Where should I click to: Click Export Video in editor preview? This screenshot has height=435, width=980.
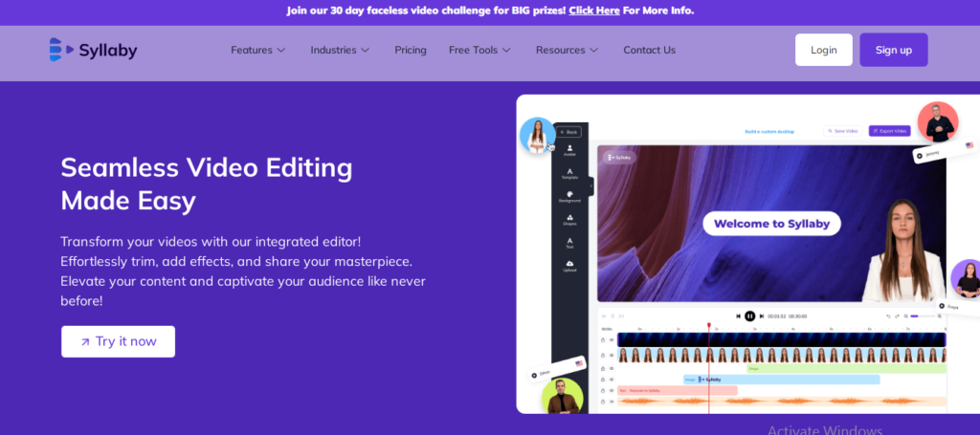(889, 131)
